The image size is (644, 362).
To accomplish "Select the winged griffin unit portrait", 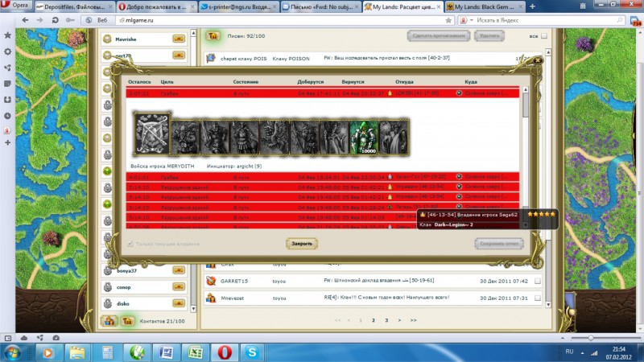I will click(x=275, y=137).
